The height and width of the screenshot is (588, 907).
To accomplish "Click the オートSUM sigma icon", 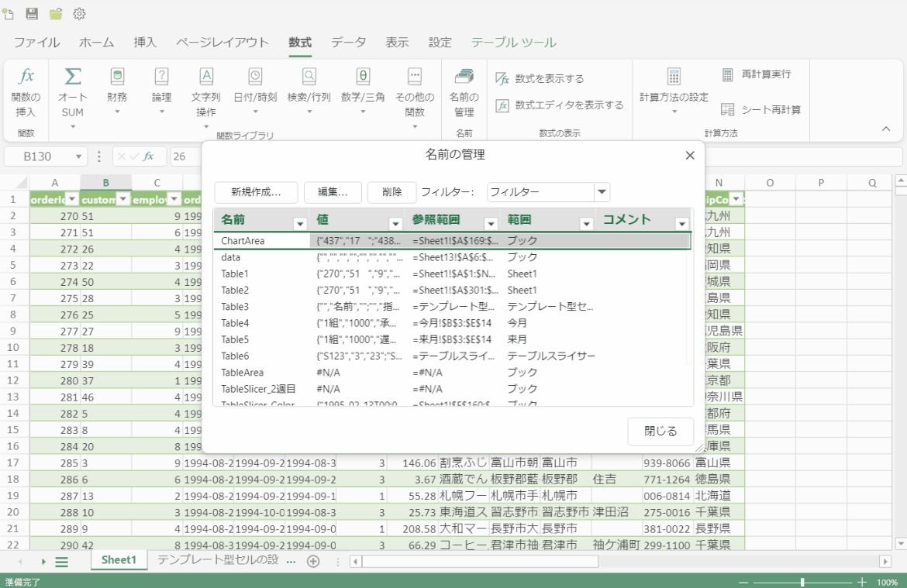I will coord(73,76).
